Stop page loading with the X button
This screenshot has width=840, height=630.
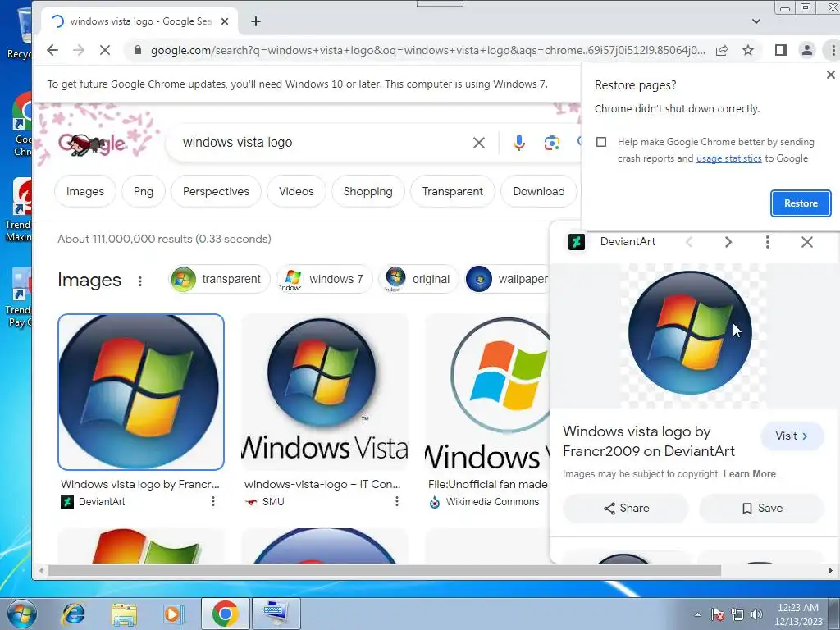(x=105, y=50)
